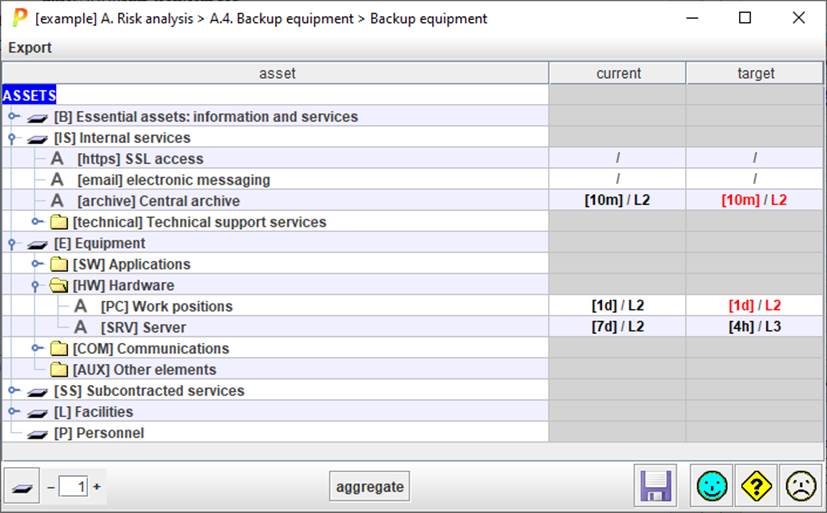Expand the [COM] Communications folder

coord(37,349)
